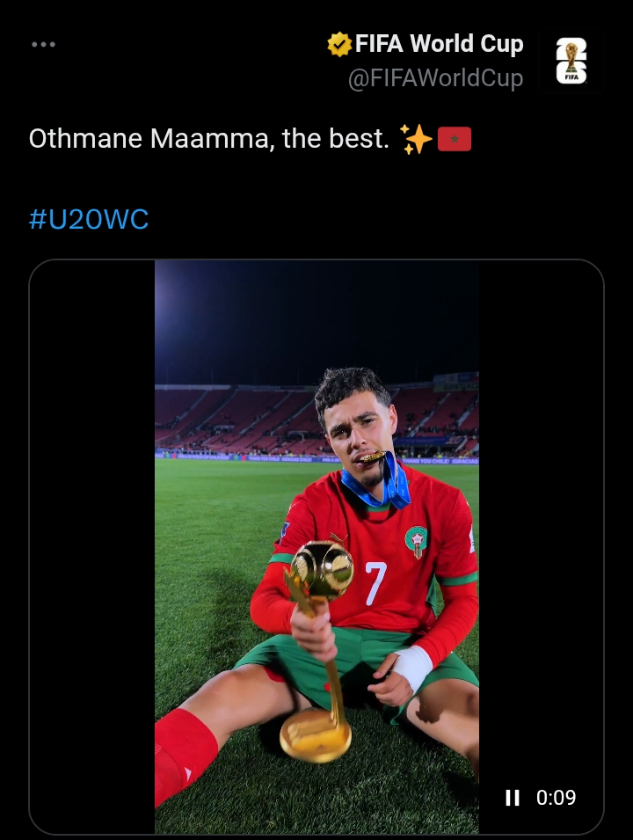Screen dimensions: 633x840
Task: Click the black area left of video
Action: (93, 545)
